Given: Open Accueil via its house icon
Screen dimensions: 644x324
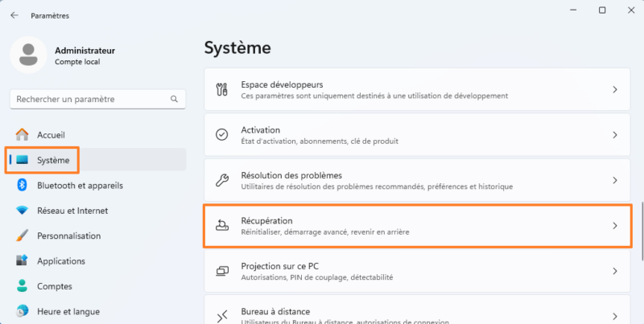Looking at the screenshot, I should (23, 135).
